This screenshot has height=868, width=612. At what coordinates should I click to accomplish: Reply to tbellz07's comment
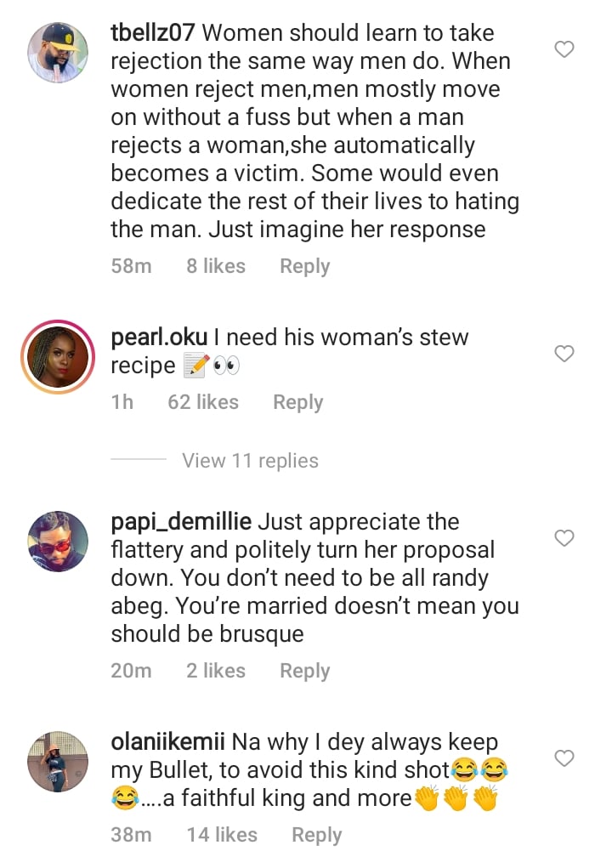click(304, 266)
